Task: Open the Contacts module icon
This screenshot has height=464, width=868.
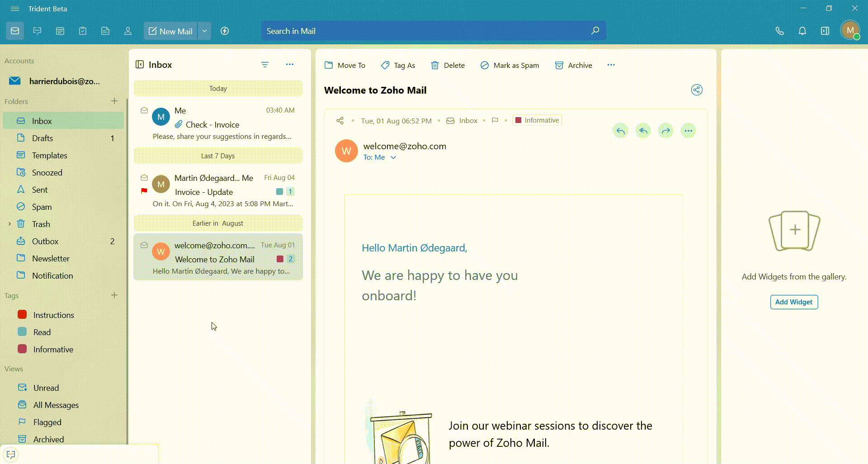Action: click(x=128, y=31)
